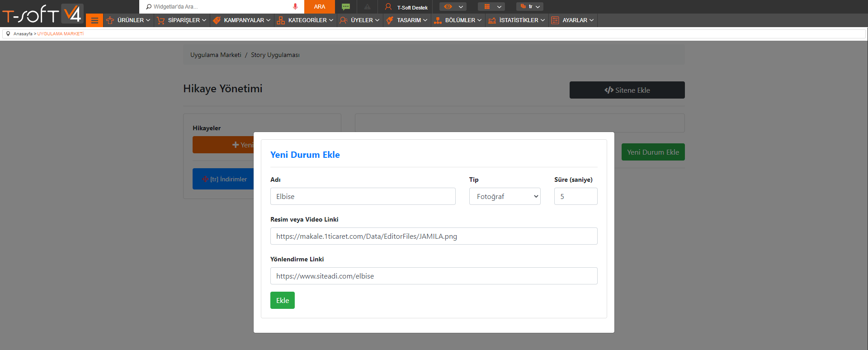
Task: Click the Yönlendirme Linki field
Action: coord(434,276)
